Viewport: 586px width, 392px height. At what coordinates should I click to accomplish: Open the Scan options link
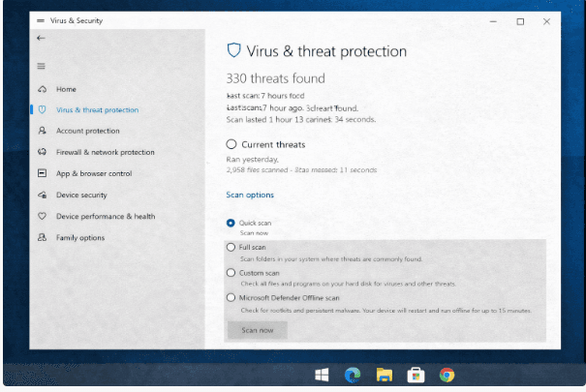(250, 196)
